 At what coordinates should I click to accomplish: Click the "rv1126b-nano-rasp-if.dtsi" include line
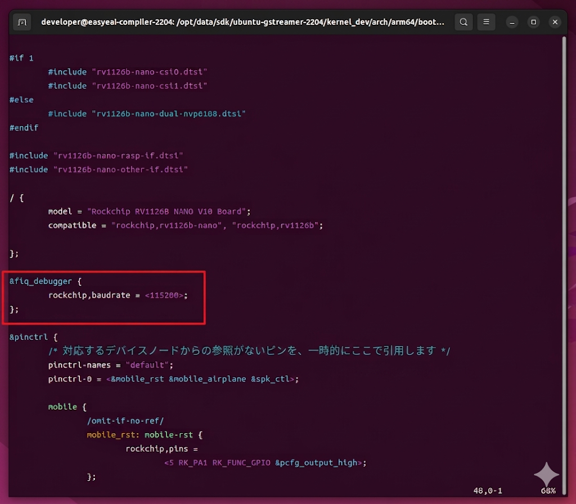[96, 156]
